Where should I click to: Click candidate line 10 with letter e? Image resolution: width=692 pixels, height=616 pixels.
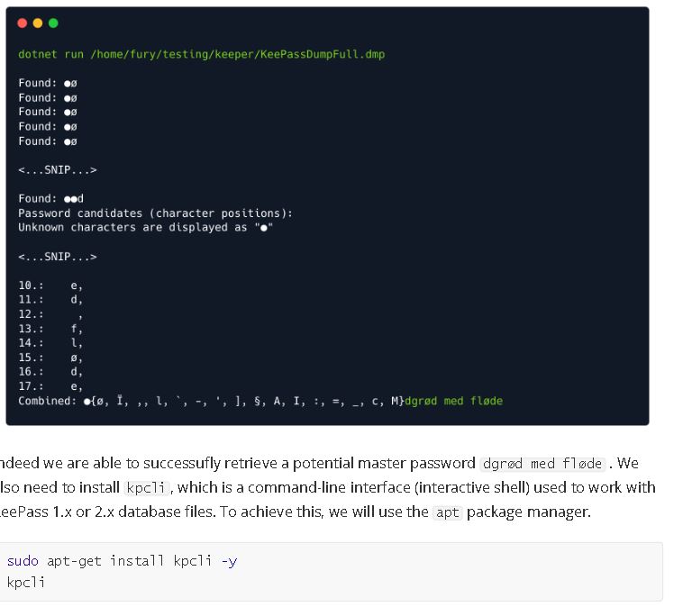(x=50, y=285)
